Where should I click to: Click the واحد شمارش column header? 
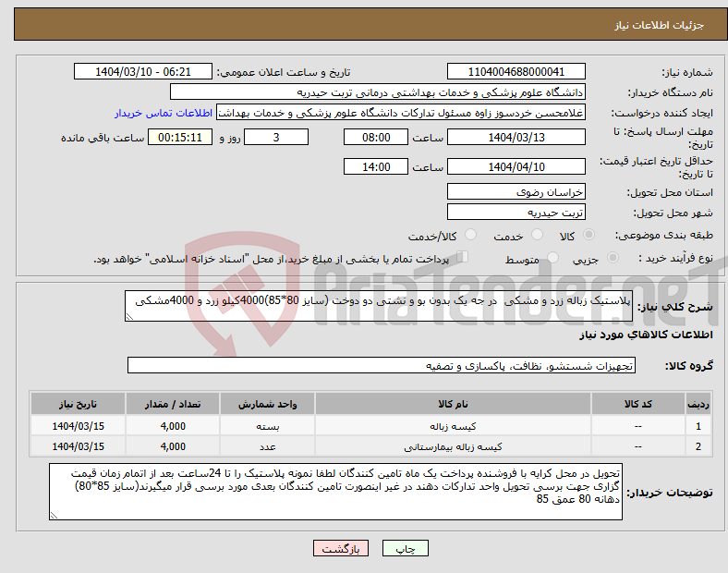tap(267, 404)
